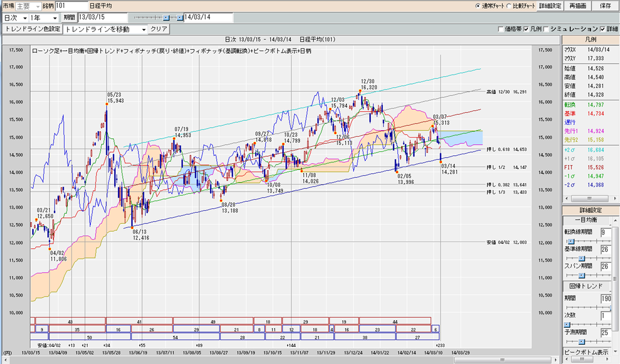Click the 07/19 peak label 14,953
This screenshot has height=364, width=620.
(x=183, y=136)
